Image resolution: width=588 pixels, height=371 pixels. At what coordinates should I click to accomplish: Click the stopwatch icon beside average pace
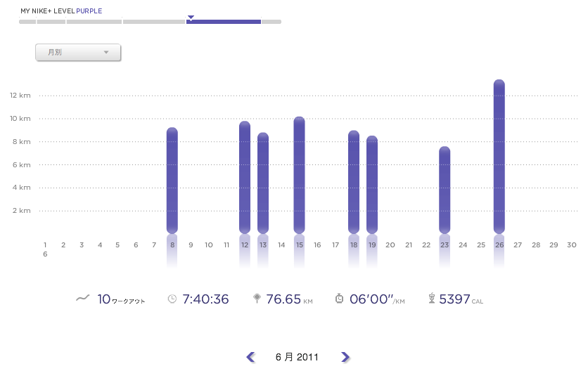[339, 299]
